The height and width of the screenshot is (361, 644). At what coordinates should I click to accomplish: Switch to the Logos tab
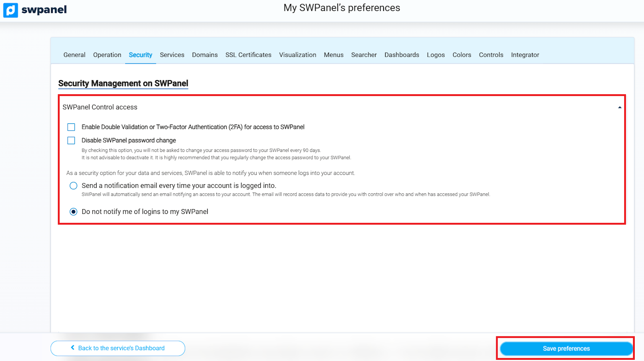[x=436, y=55]
